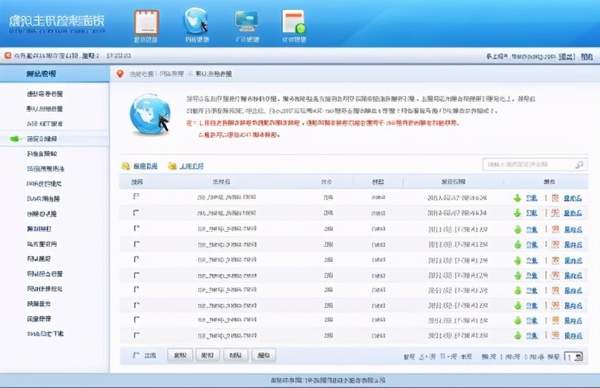The height and width of the screenshot is (388, 600).
Task: Click orange restore icon in first table row
Action: (555, 198)
